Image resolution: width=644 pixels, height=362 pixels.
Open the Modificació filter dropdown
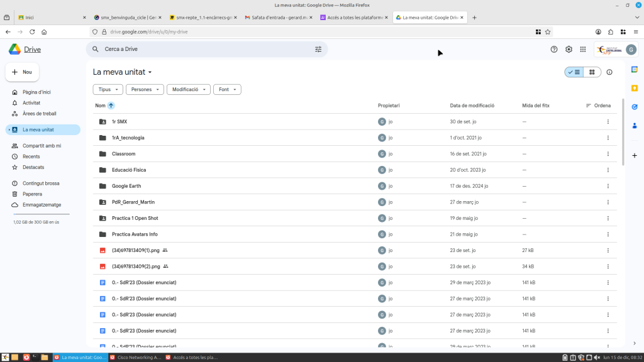[188, 90]
